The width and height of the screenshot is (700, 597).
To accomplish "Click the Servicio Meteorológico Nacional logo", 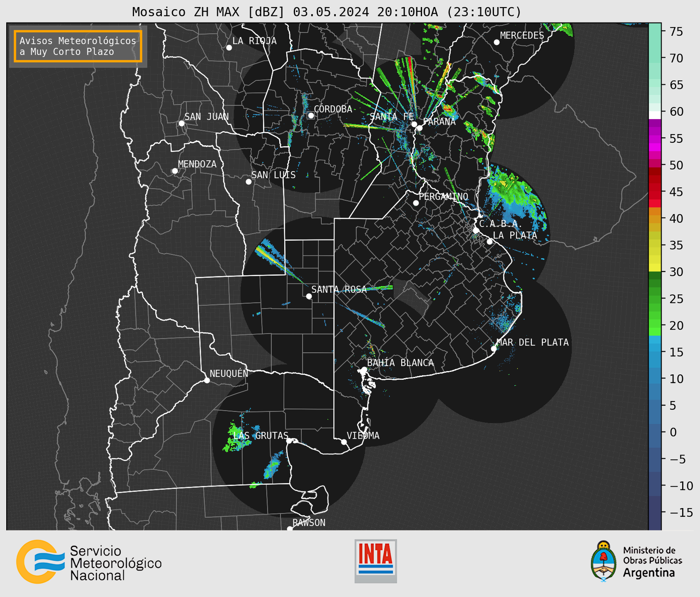I will tap(89, 562).
